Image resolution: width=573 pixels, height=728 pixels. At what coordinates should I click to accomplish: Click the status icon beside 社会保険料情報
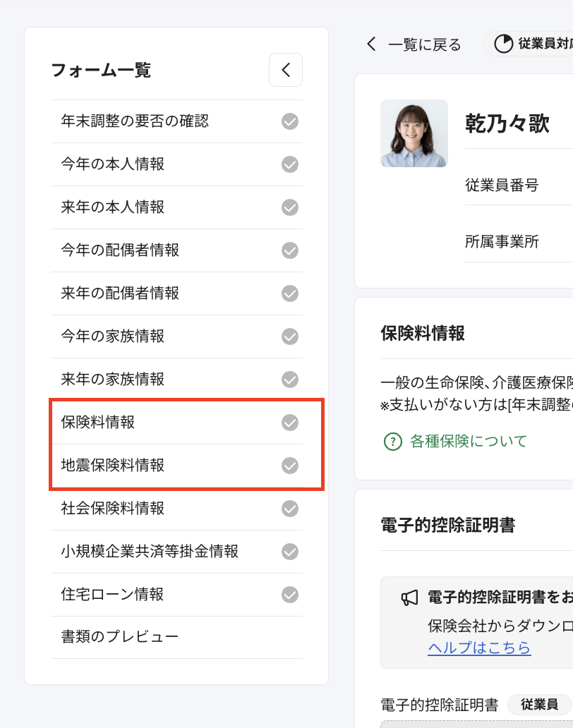289,509
